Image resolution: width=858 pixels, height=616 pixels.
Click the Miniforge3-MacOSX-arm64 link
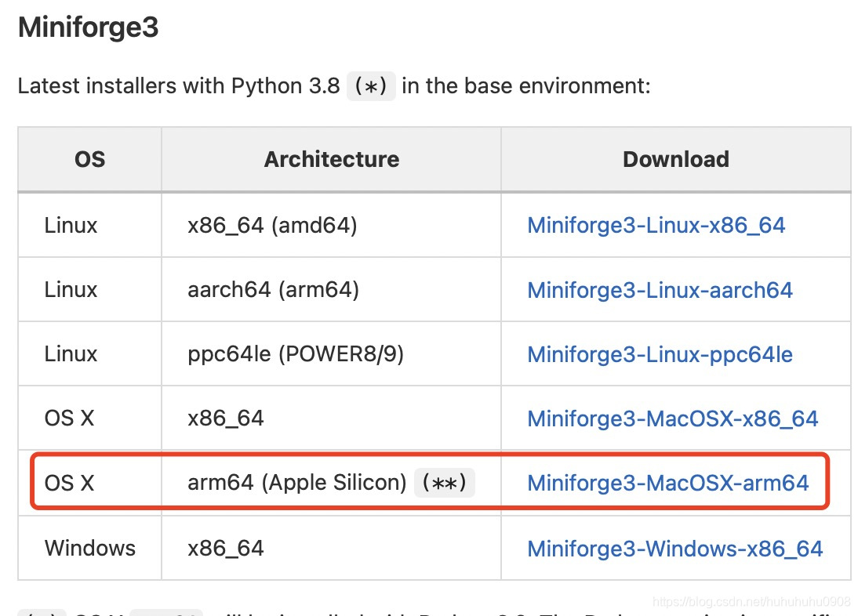click(x=667, y=482)
